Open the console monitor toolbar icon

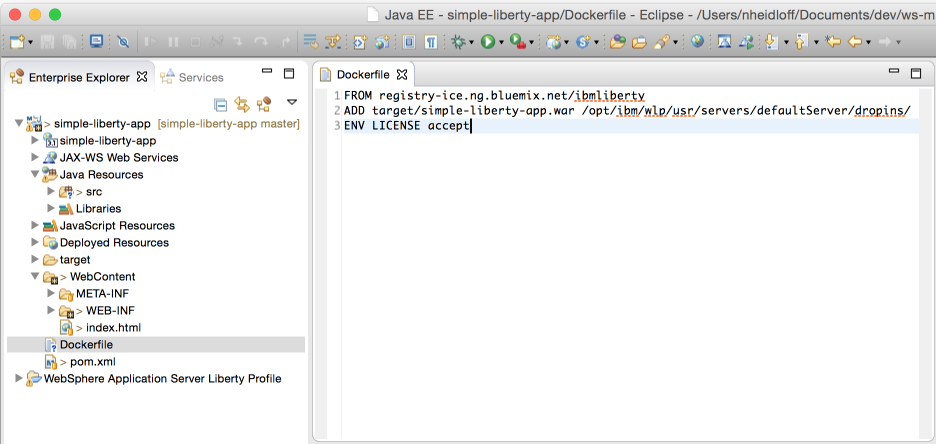(x=96, y=41)
